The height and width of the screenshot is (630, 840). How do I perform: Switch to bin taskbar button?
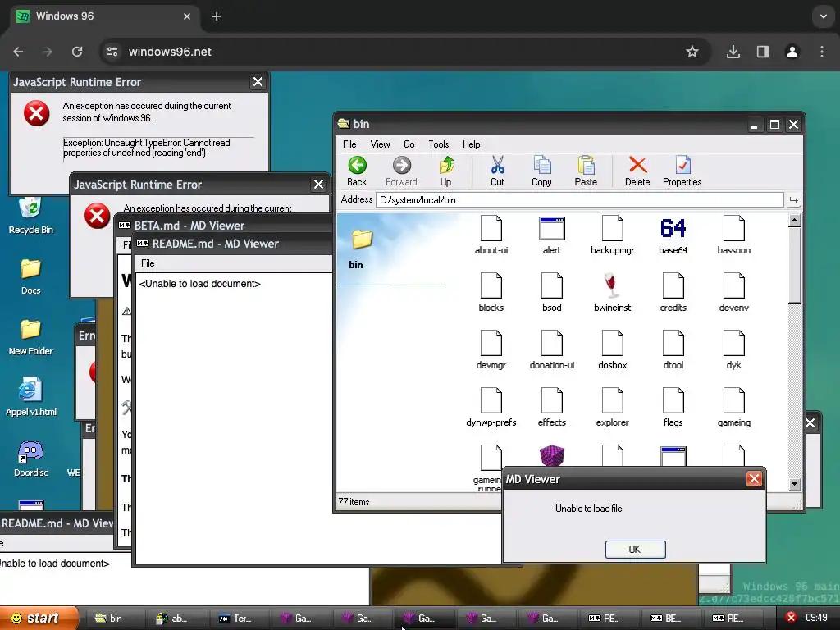[116, 619]
